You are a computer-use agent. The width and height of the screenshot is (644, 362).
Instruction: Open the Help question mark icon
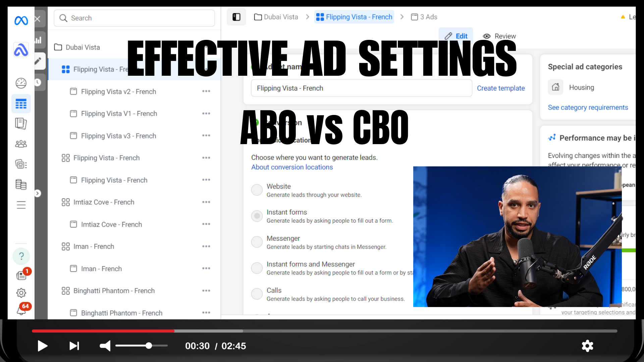coord(21,256)
